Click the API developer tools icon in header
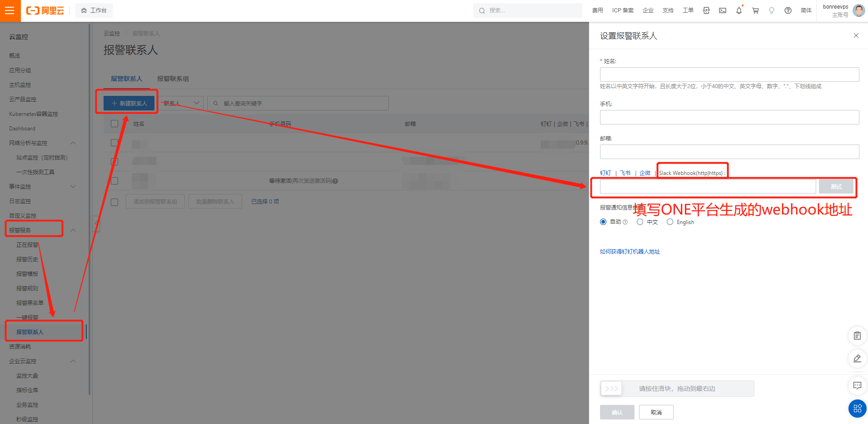Image resolution: width=868 pixels, height=424 pixels. tap(706, 10)
